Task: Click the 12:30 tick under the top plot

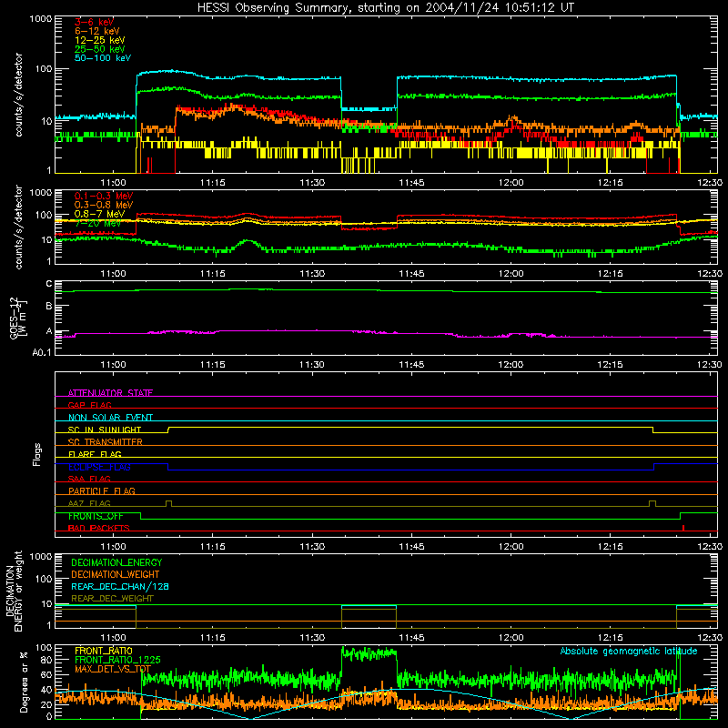Action: coord(710,183)
